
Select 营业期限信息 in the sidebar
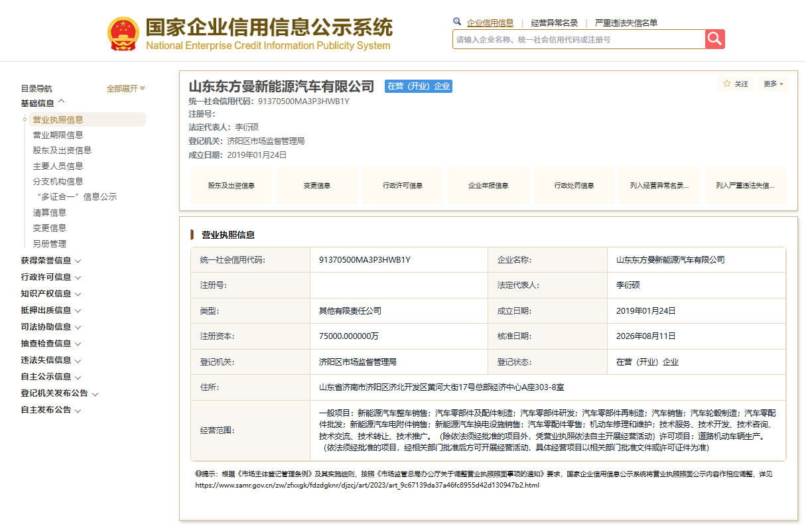(x=58, y=135)
